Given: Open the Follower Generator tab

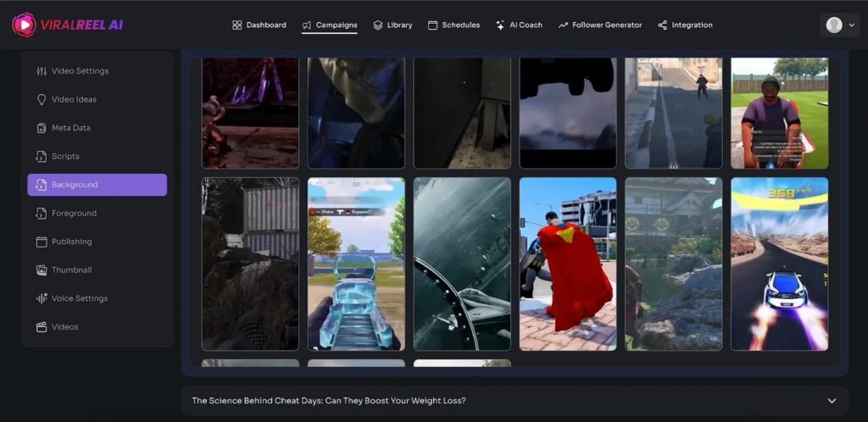Looking at the screenshot, I should (x=600, y=25).
